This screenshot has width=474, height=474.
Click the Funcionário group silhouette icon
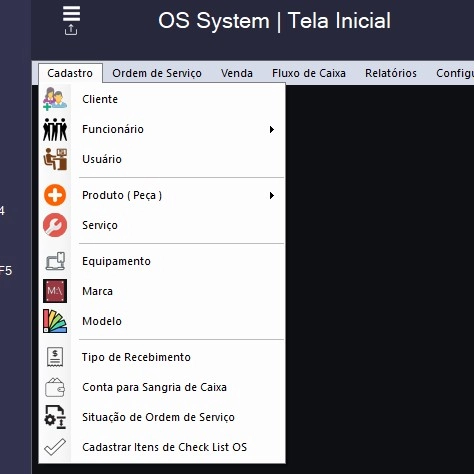click(55, 129)
